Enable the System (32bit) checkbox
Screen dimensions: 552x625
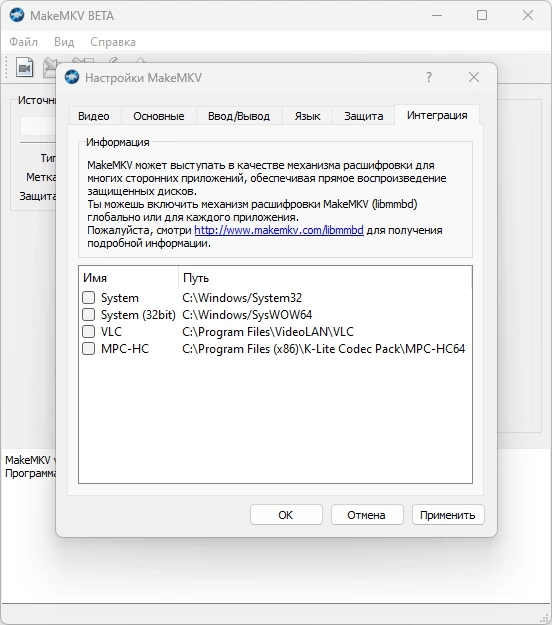click(88, 314)
